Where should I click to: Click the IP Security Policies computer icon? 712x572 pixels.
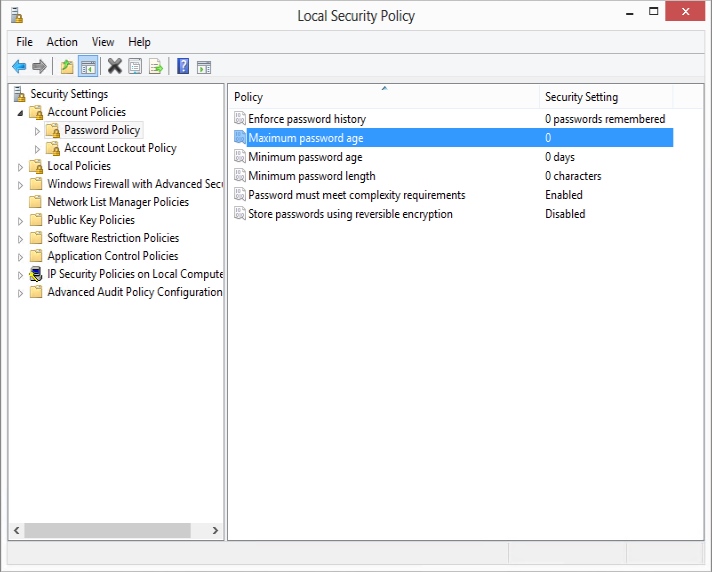(35, 274)
